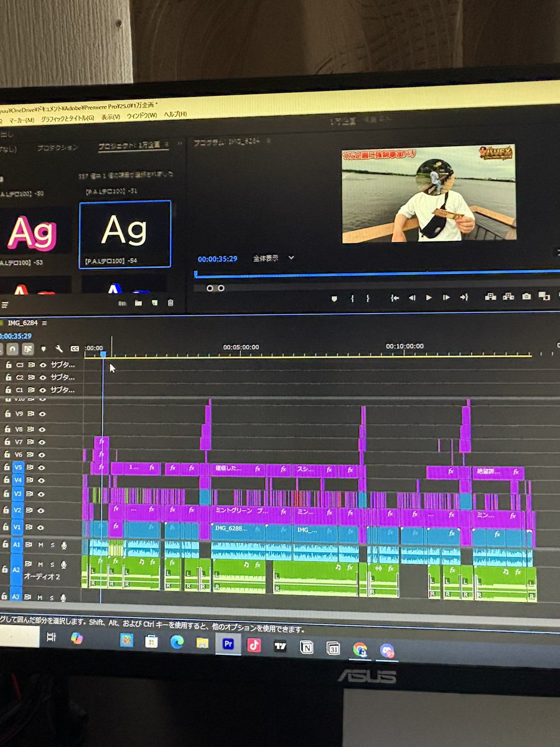The width and height of the screenshot is (560, 747).
Task: Switch to プロジェクト: 1万企画 tab
Action: click(x=129, y=146)
